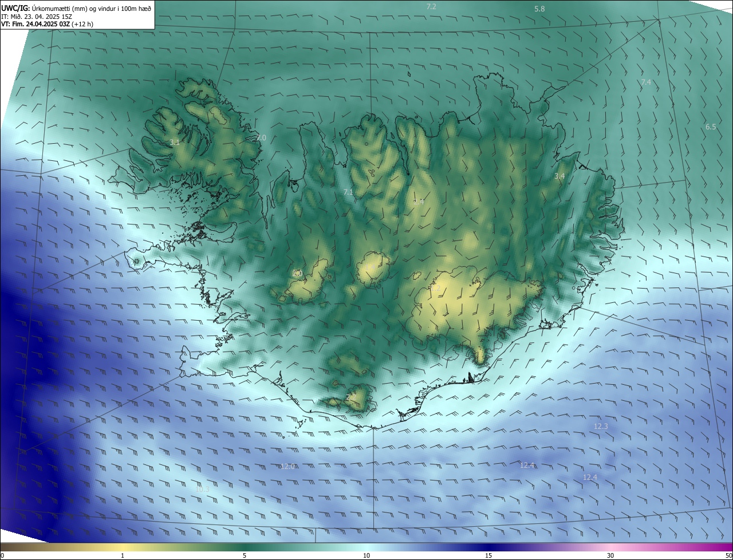
Task: Click the 7.1 value label
Action: [348, 192]
